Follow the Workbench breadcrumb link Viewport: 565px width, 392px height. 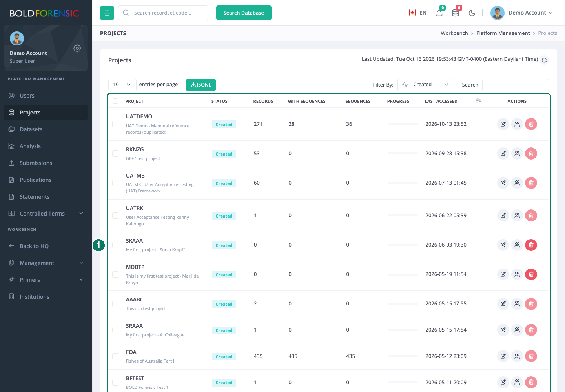coord(454,33)
